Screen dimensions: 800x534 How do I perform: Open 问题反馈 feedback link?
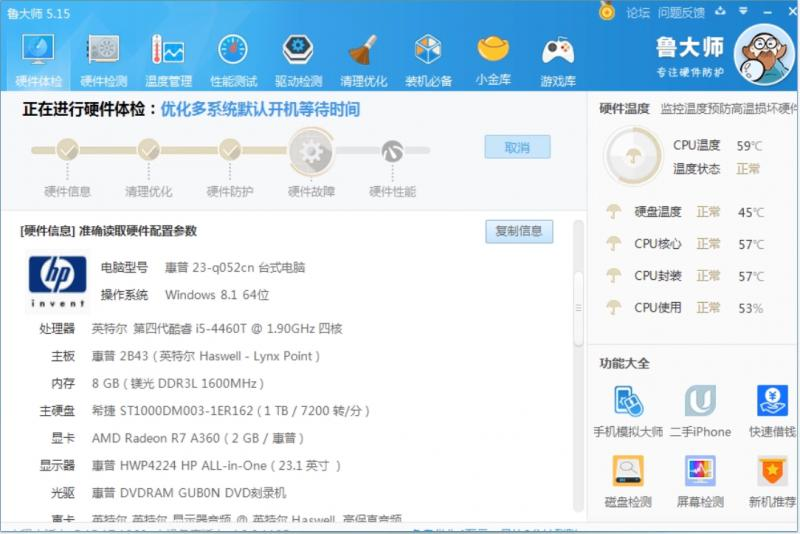(681, 13)
